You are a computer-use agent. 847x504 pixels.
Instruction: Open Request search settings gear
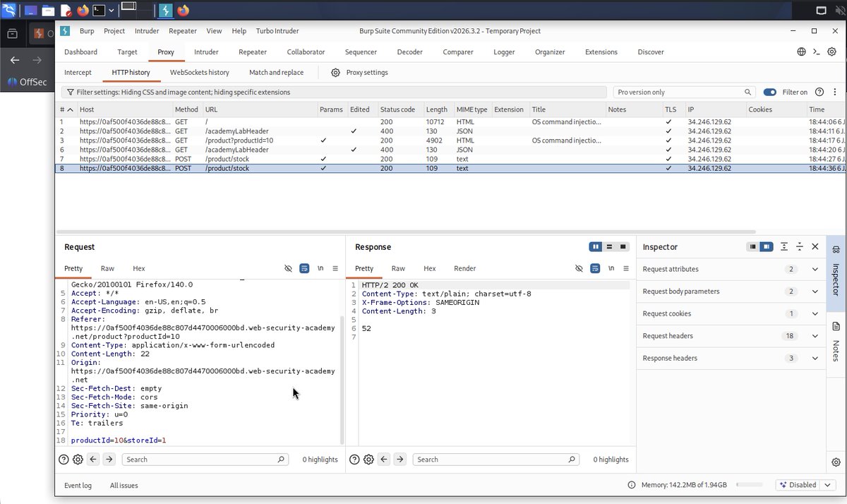pos(78,460)
